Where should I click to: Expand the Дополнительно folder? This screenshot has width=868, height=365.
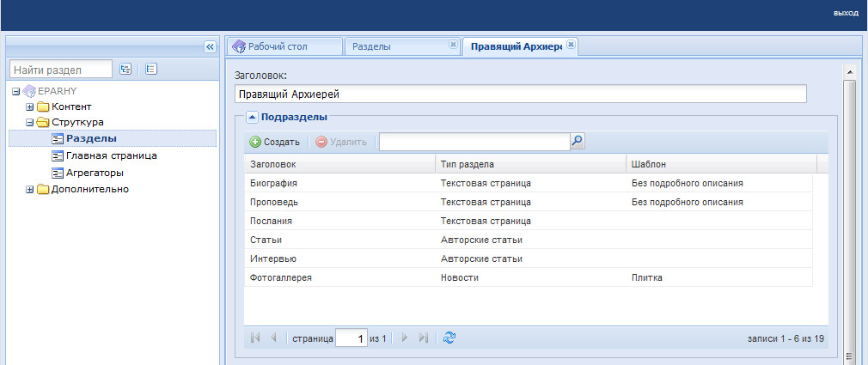tap(30, 190)
